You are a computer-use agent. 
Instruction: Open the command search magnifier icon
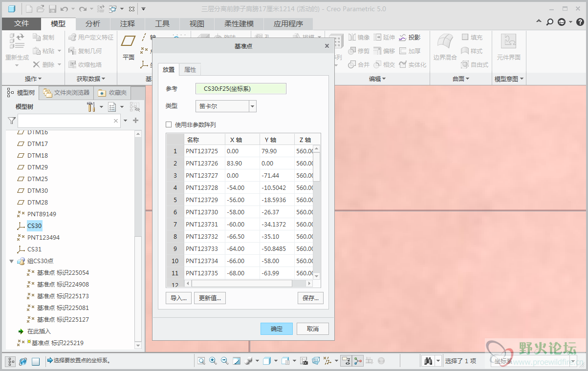point(550,22)
